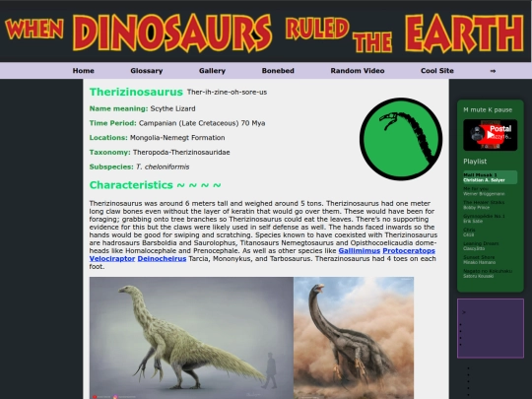Play the Leaning Dream track
This screenshot has height=399, width=532.
491,246
